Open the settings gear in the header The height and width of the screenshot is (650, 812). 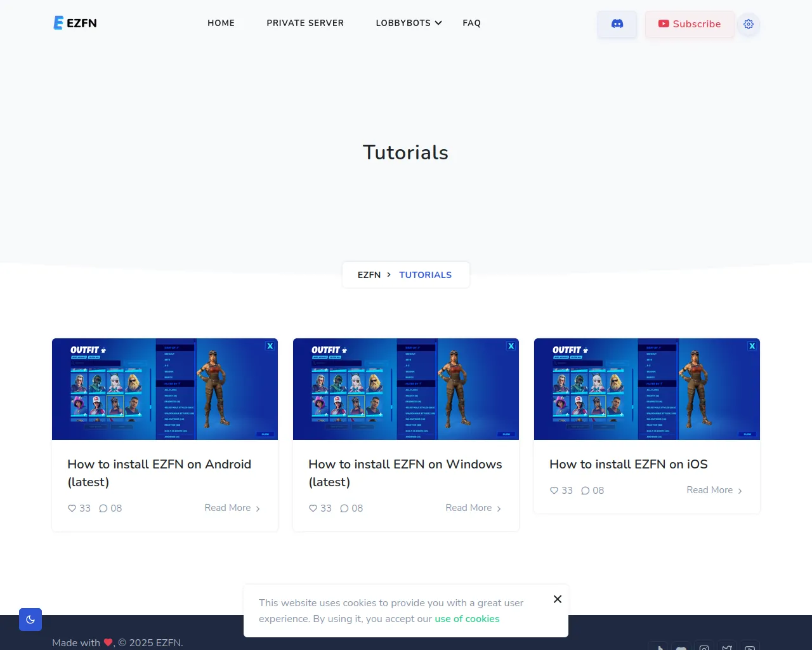point(749,24)
